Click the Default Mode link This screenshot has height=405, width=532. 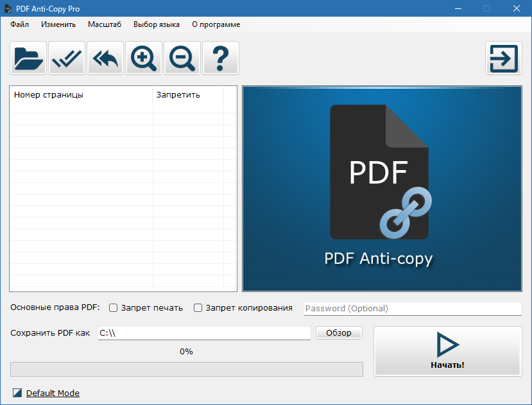click(x=53, y=393)
